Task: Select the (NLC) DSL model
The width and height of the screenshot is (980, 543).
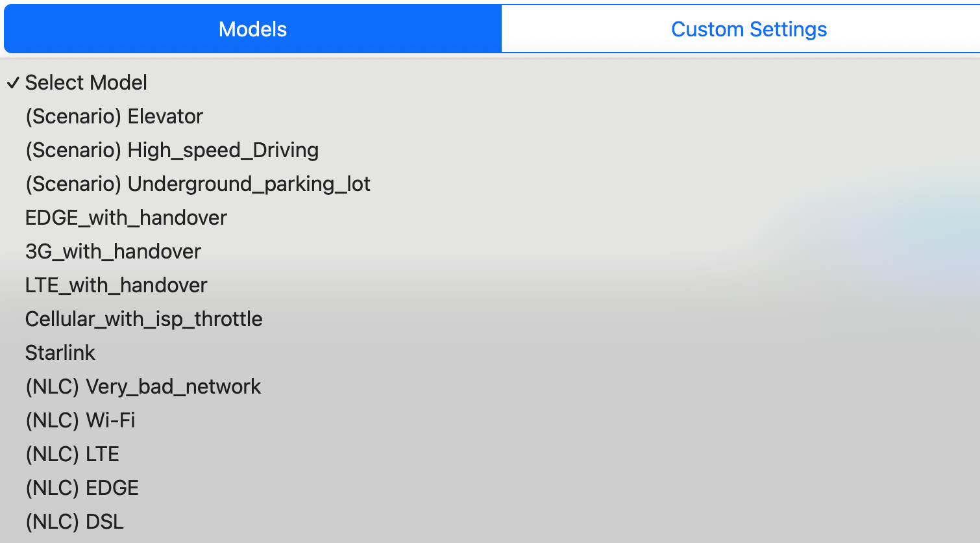Action: [490, 522]
